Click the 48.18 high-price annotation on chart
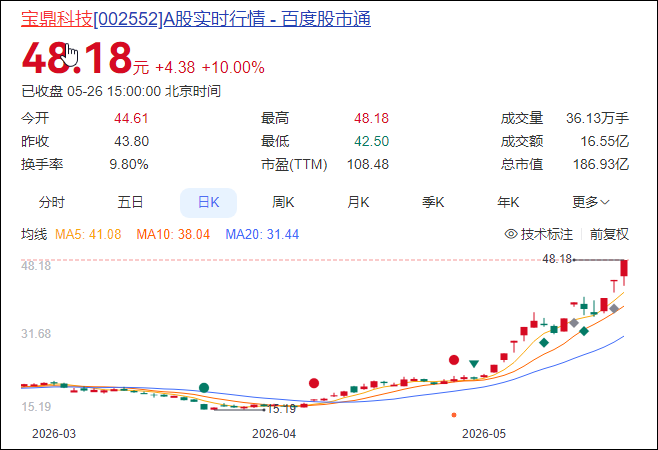The image size is (658, 450). coord(557,259)
